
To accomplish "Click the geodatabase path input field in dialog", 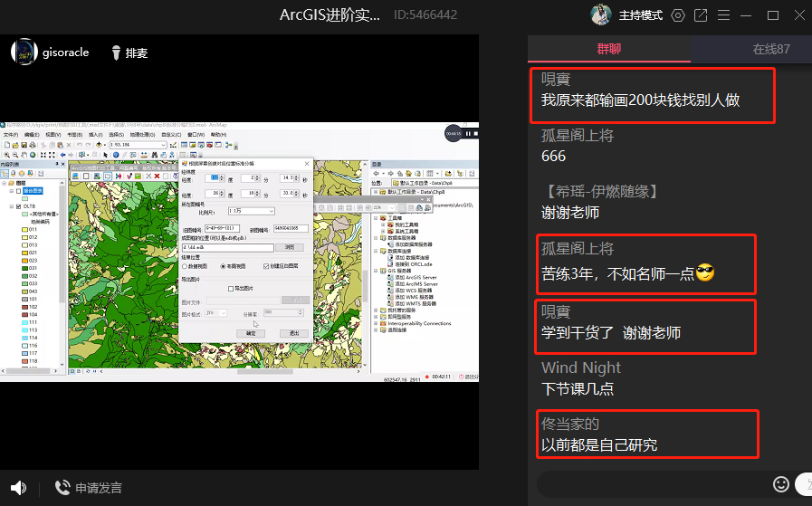I will 227,247.
